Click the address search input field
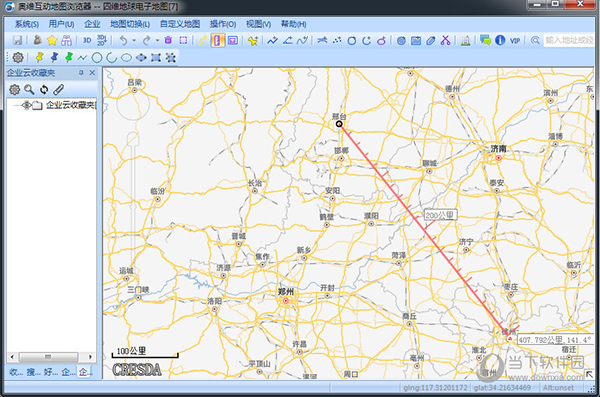This screenshot has width=600, height=397. click(x=569, y=40)
